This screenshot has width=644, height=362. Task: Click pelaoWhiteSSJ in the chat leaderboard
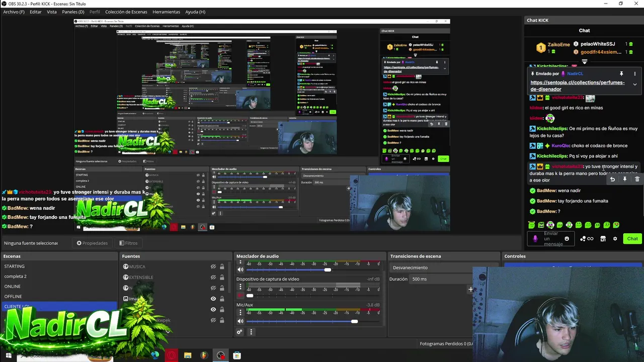coord(598,44)
